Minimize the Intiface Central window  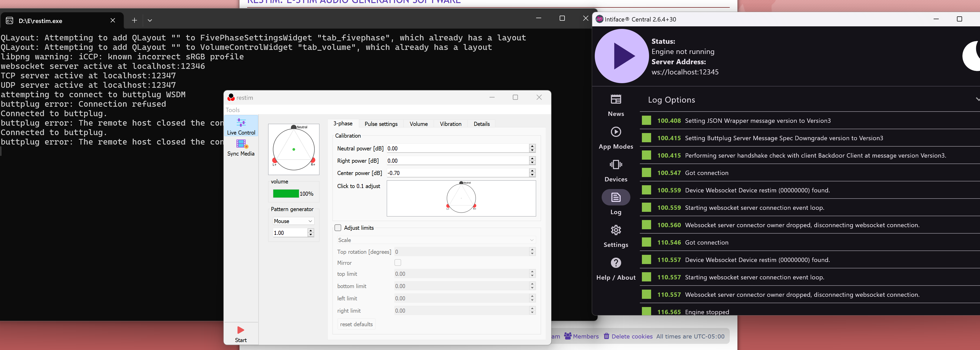(936, 19)
